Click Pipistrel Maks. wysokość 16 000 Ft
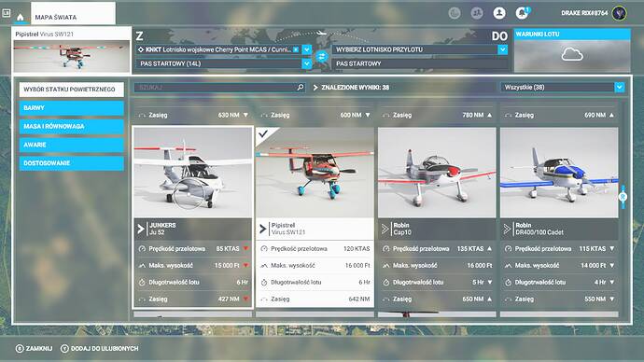The image size is (644, 362). [x=315, y=266]
